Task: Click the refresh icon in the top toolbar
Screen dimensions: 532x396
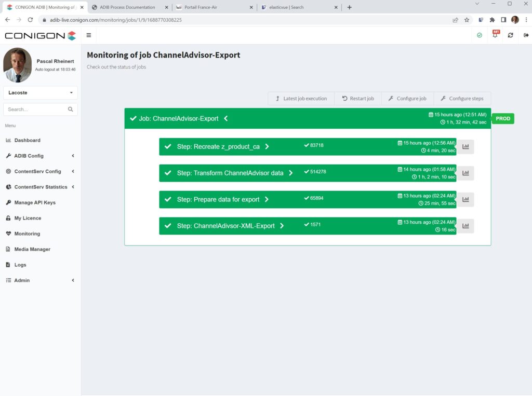Action: (x=511, y=35)
